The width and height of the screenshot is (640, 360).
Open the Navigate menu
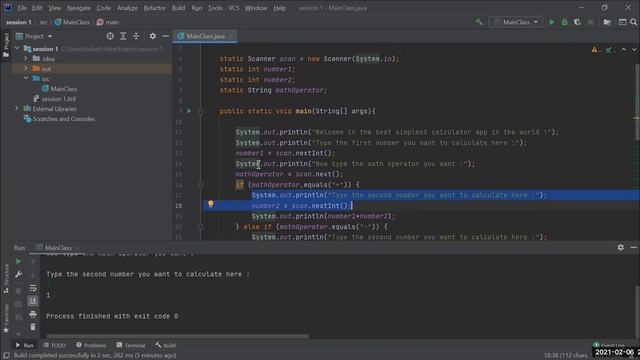click(79, 8)
